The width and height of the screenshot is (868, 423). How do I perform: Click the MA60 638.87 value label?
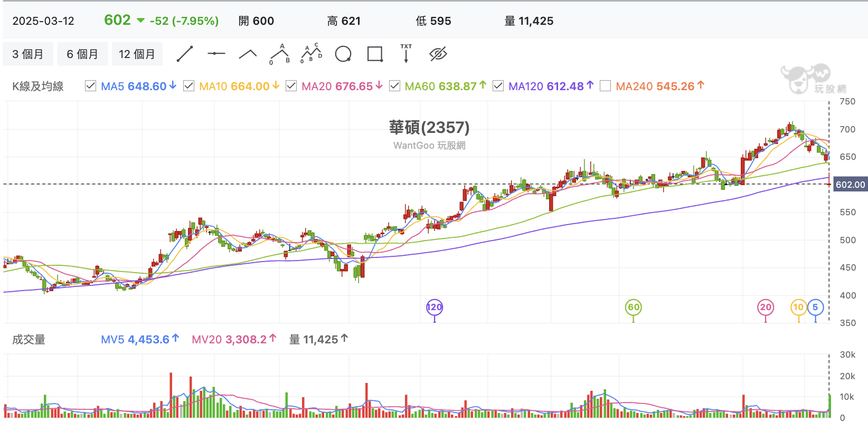(x=446, y=86)
